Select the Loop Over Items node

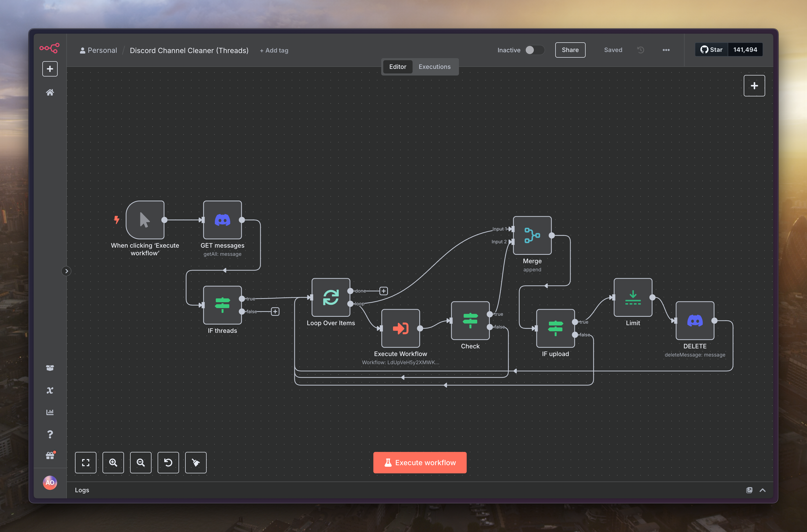tap(331, 298)
